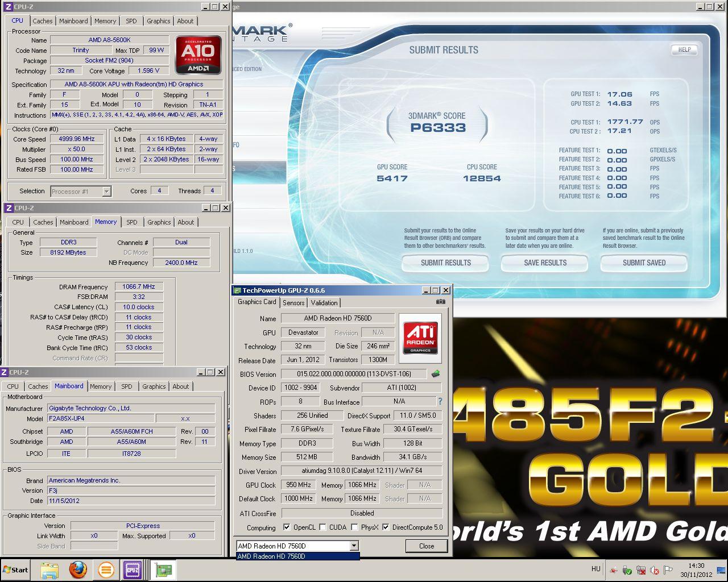Click the Core Speed value 4999.96 MHz
Screen dimensions: 728x582
click(x=77, y=139)
